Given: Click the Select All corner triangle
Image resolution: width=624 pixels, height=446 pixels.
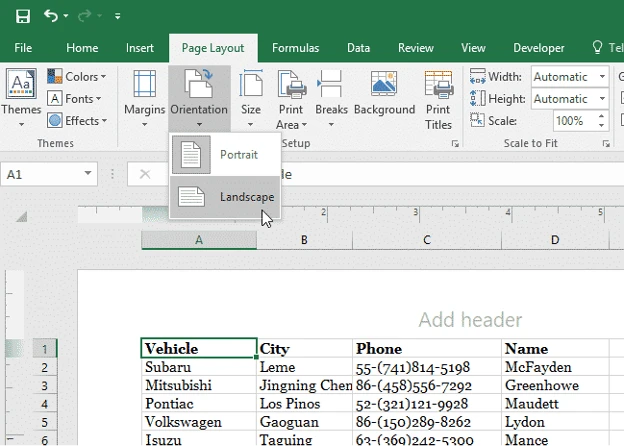Looking at the screenshot, I should tap(22, 217).
